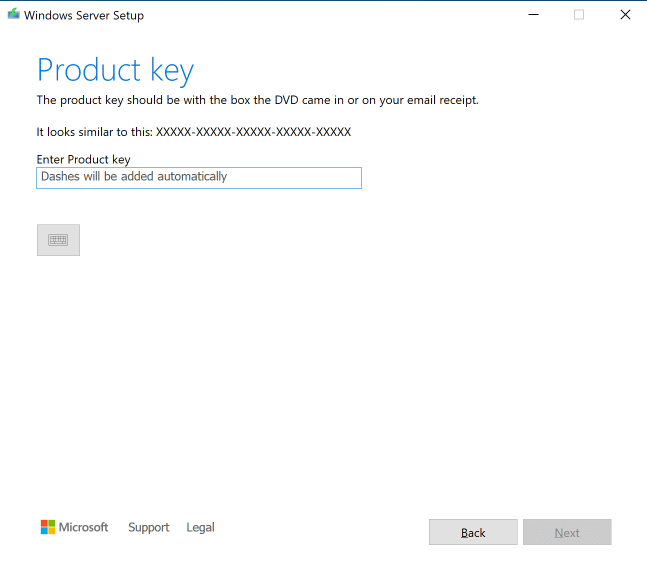Click the greyed-out Next button
The width and height of the screenshot is (647, 571).
pyautogui.click(x=567, y=532)
